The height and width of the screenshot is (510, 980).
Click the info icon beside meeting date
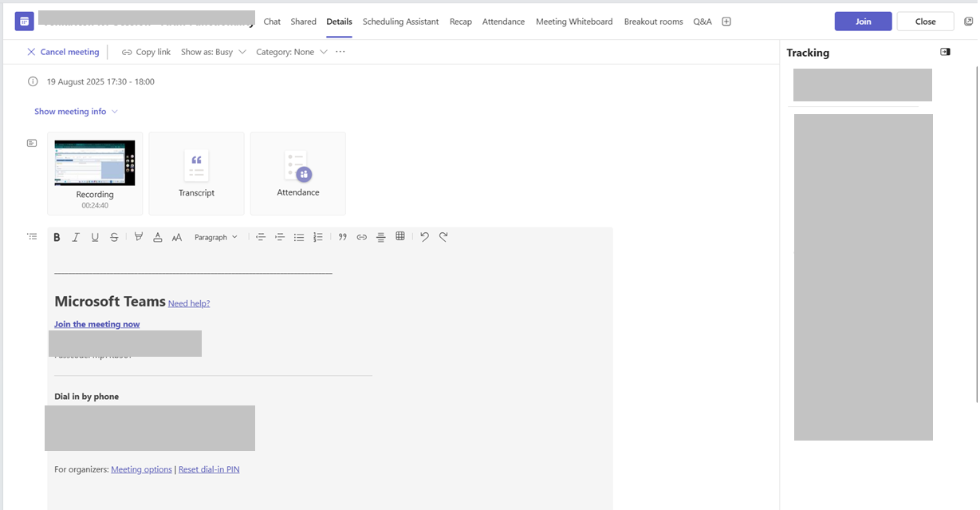[33, 81]
